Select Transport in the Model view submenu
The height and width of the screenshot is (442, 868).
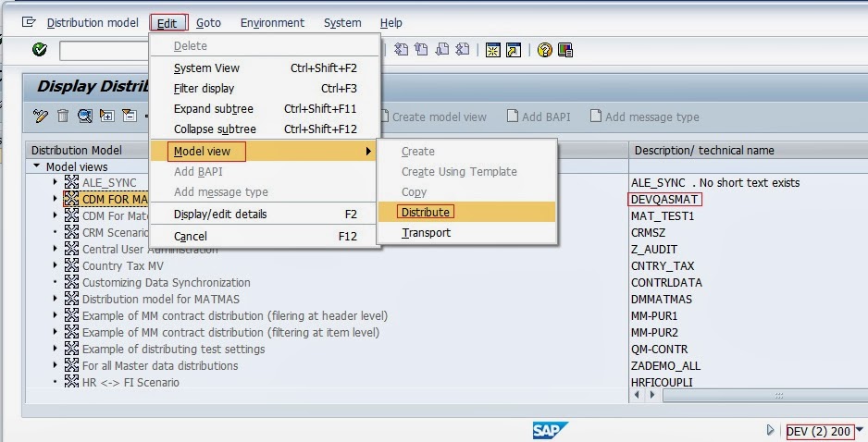(x=426, y=233)
